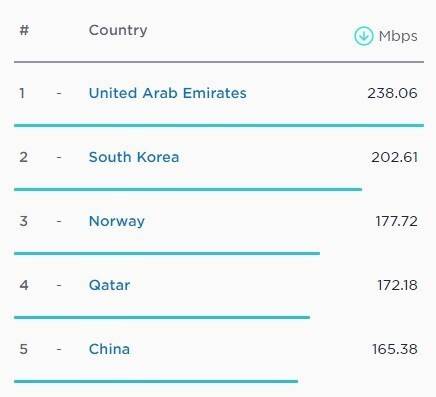
Task: Open the South Korea country link
Action: click(134, 157)
